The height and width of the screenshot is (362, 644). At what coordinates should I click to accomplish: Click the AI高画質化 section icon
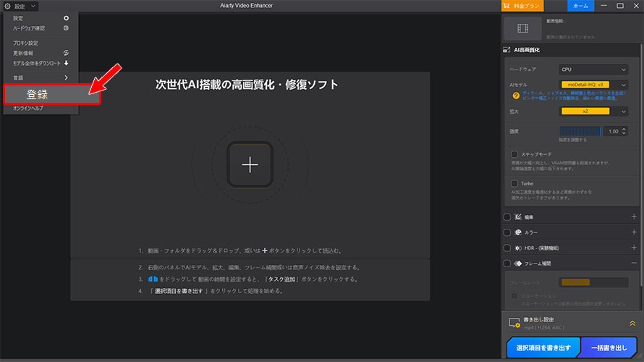pos(507,50)
